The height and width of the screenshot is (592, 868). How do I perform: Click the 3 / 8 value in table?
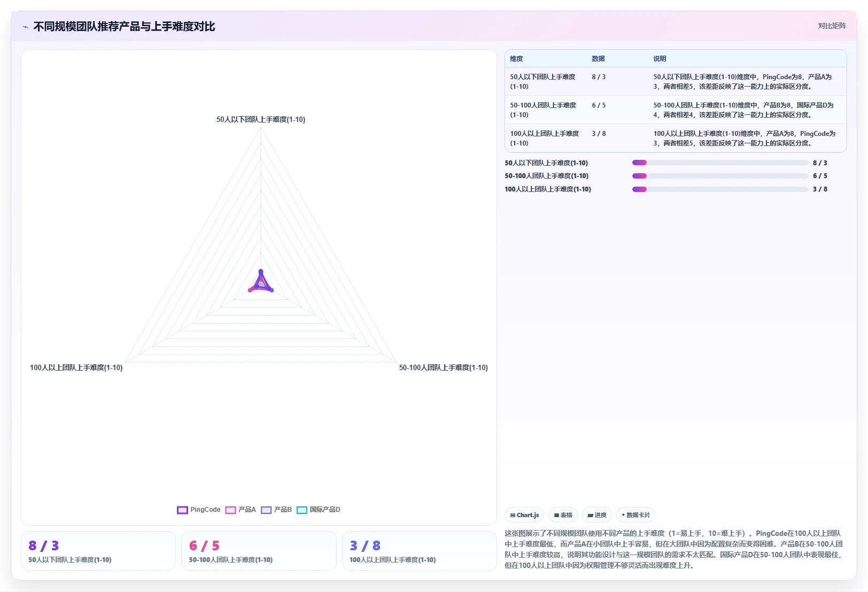point(599,134)
